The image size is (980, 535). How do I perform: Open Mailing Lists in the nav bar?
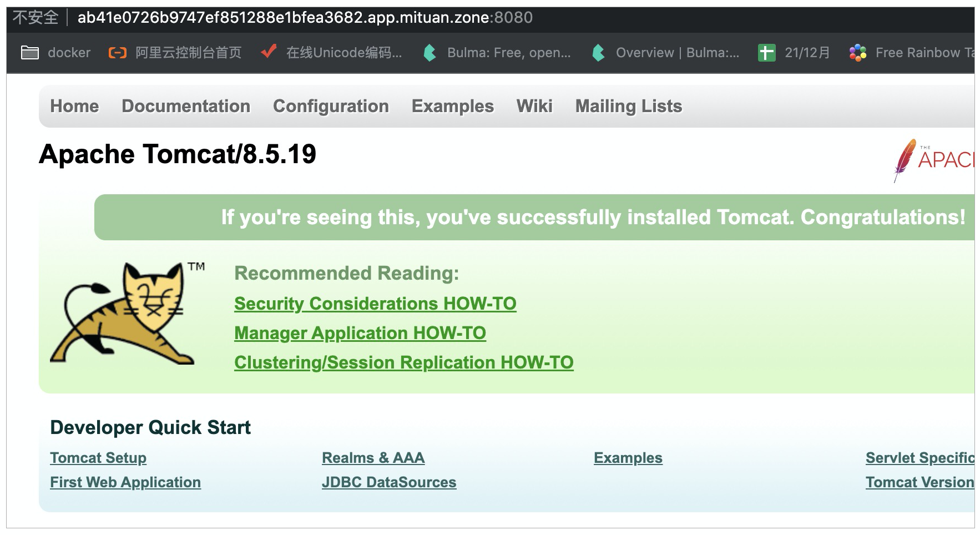(628, 106)
